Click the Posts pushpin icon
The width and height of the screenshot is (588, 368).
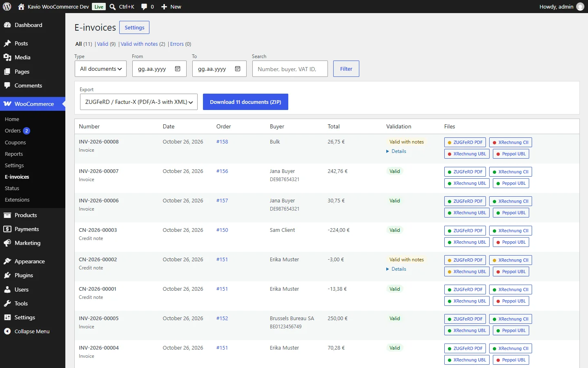point(7,43)
